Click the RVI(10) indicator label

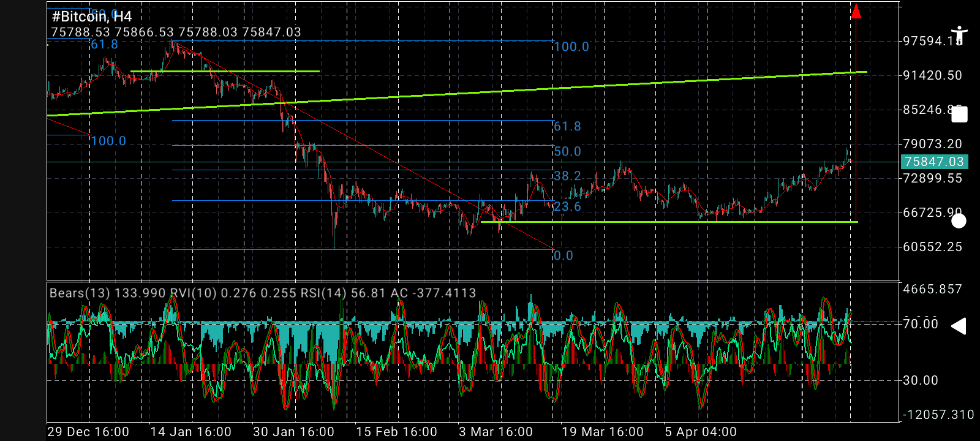point(193,293)
